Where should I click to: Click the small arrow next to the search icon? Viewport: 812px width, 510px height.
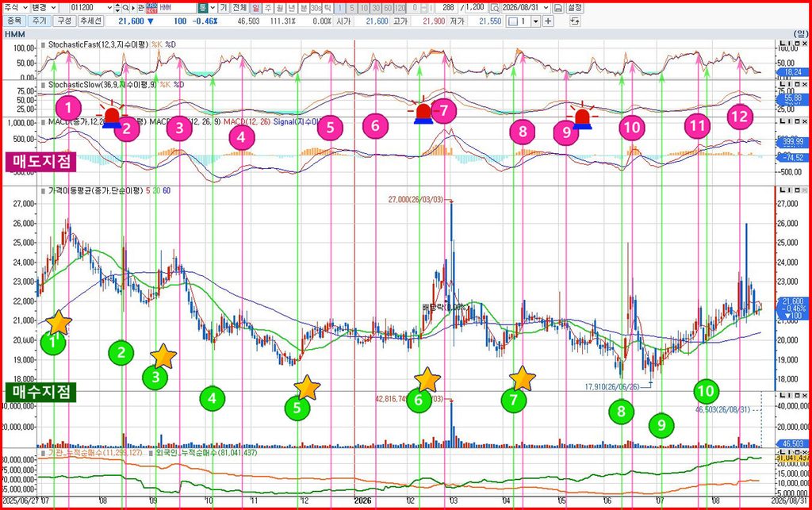click(x=132, y=8)
